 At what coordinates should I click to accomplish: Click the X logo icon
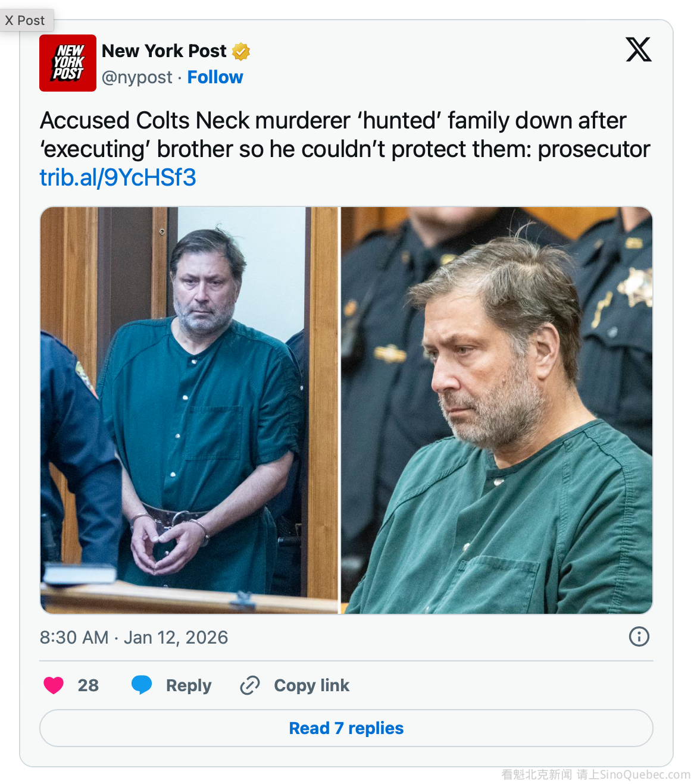639,49
